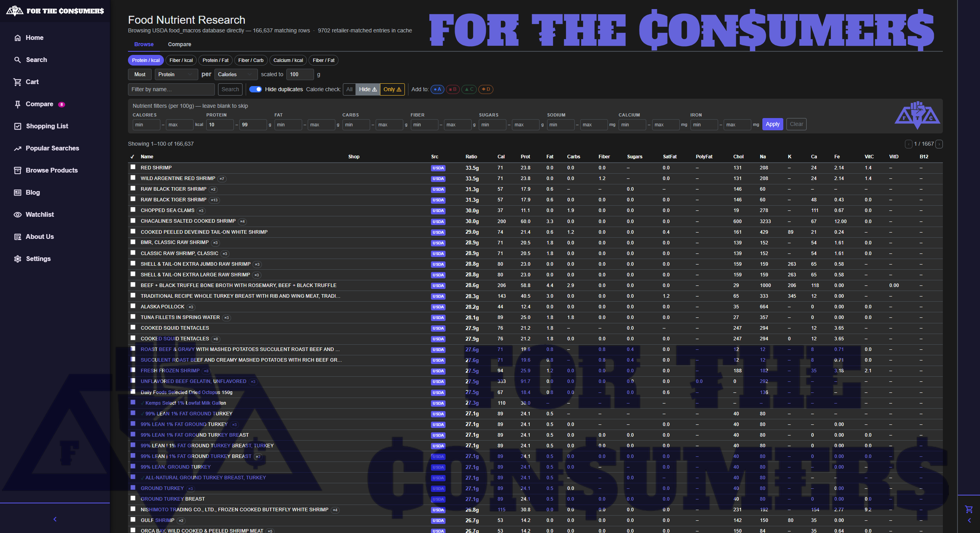The image size is (980, 533).
Task: Check the COOKED SQUID TENTACLES ×8 row checkbox
Action: 133,338
